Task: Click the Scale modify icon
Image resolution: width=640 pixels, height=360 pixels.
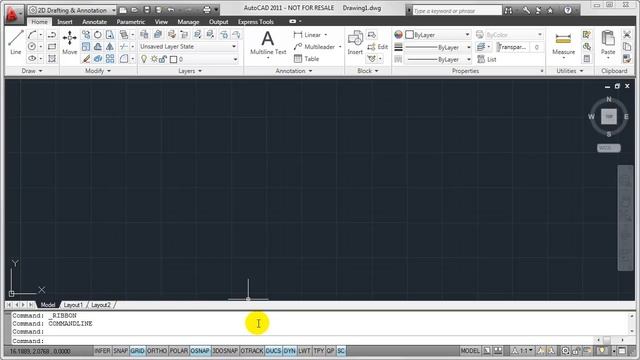Action: [86, 47]
